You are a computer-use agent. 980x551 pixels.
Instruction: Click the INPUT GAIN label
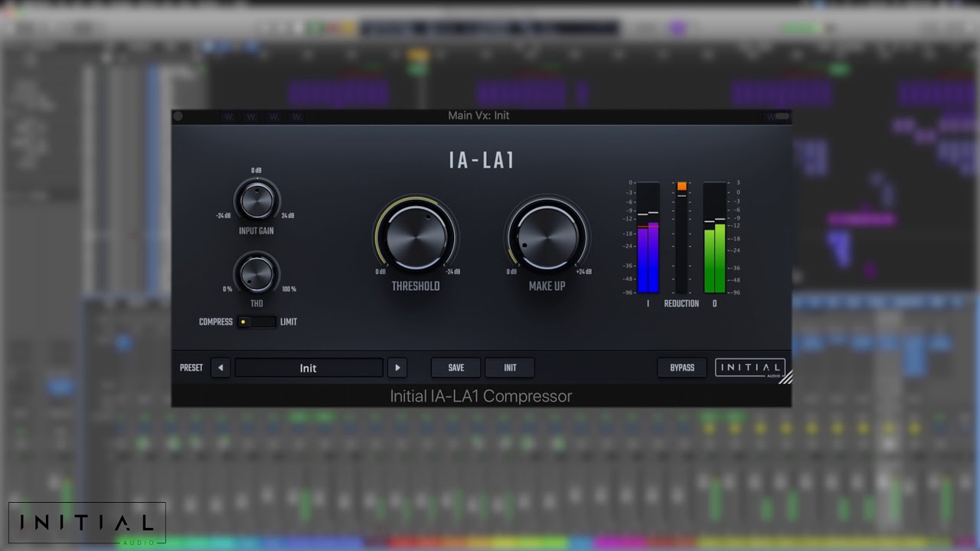click(256, 231)
